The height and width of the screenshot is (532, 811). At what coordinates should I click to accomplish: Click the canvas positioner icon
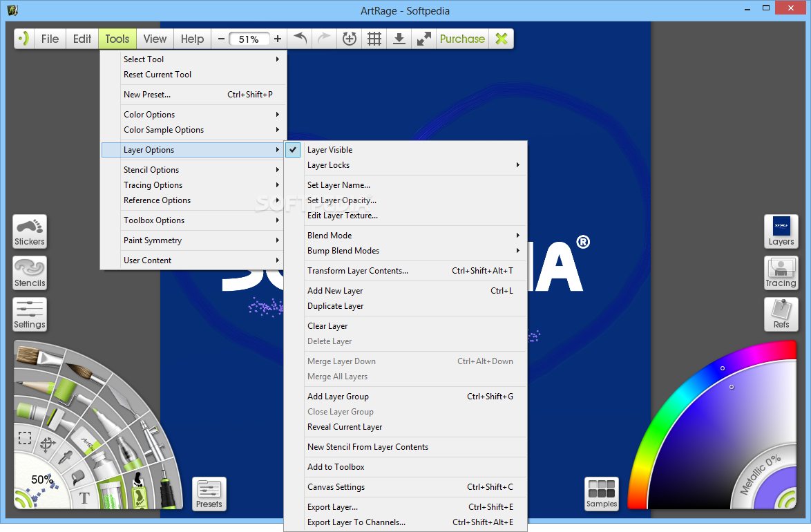tap(349, 39)
